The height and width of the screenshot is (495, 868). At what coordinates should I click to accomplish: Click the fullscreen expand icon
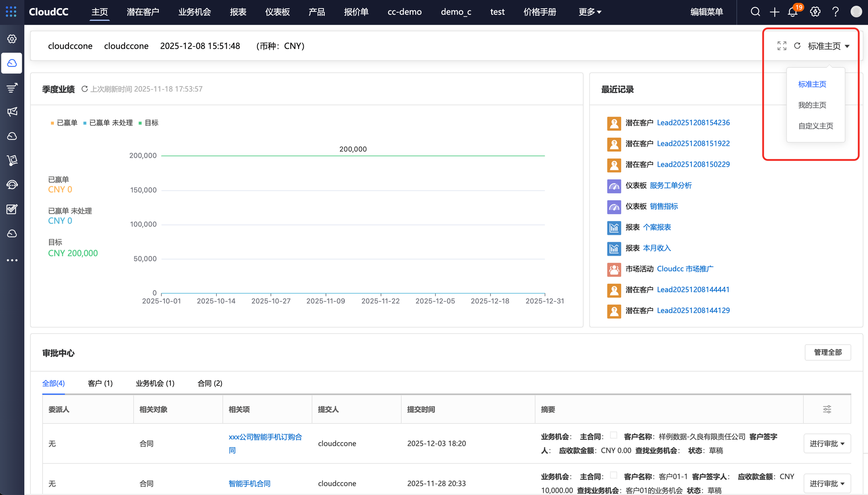coord(782,46)
